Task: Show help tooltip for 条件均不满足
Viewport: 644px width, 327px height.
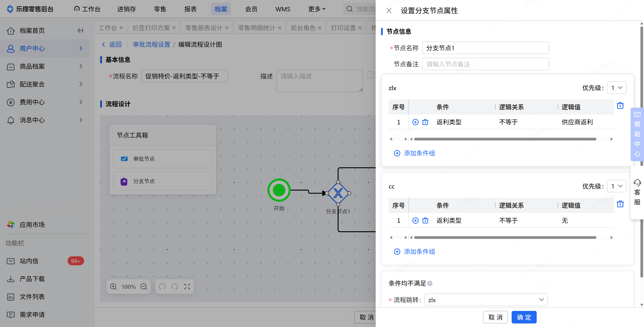Action: (430, 283)
